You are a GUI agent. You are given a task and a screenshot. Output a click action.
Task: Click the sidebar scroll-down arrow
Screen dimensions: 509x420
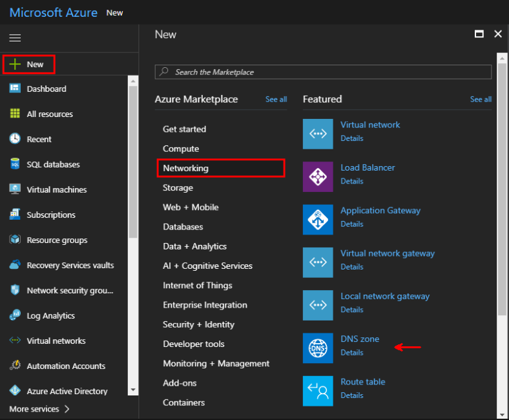pos(133,390)
